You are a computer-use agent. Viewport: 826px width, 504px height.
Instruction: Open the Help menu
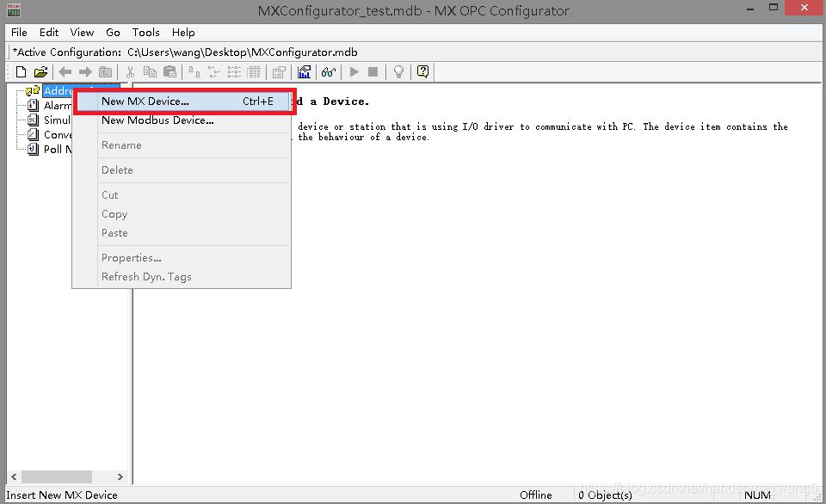[183, 33]
